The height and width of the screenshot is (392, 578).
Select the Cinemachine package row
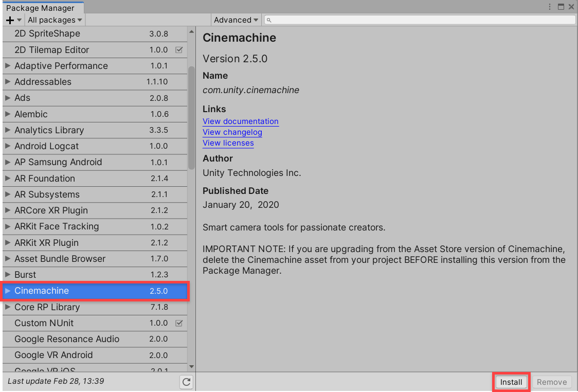tap(95, 291)
